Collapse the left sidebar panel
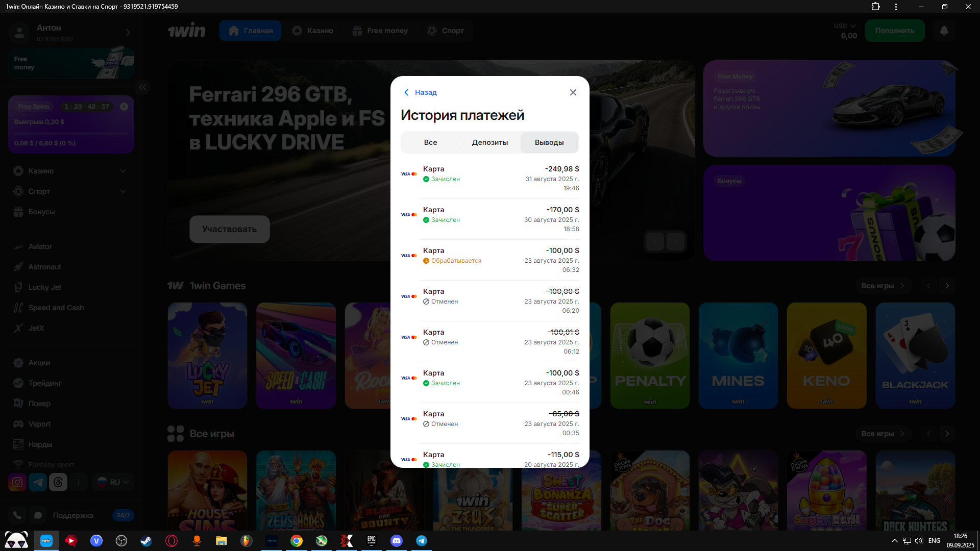The image size is (980, 551). pyautogui.click(x=142, y=87)
